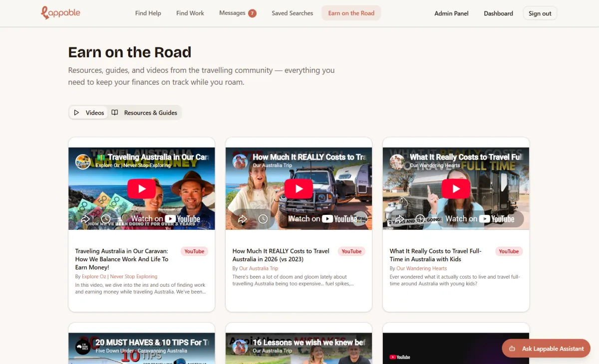599x364 pixels.
Task: Click Watch on YouTube on Explore Oz video
Action: [165, 219]
